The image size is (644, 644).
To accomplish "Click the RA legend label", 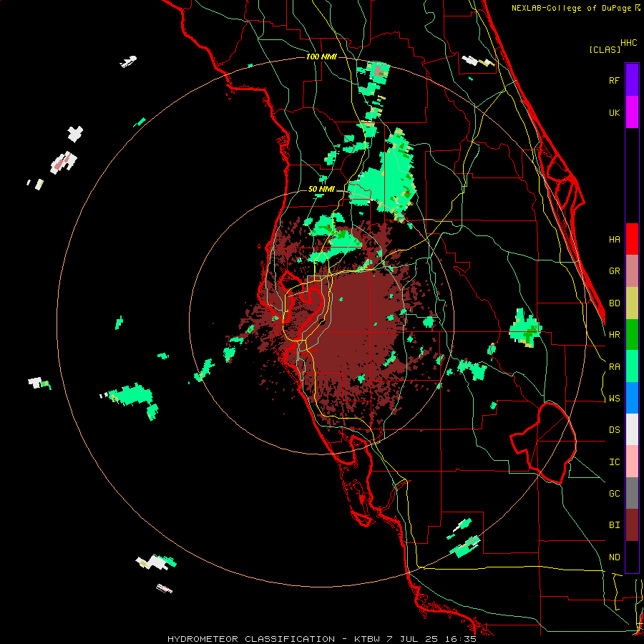I will point(614,367).
